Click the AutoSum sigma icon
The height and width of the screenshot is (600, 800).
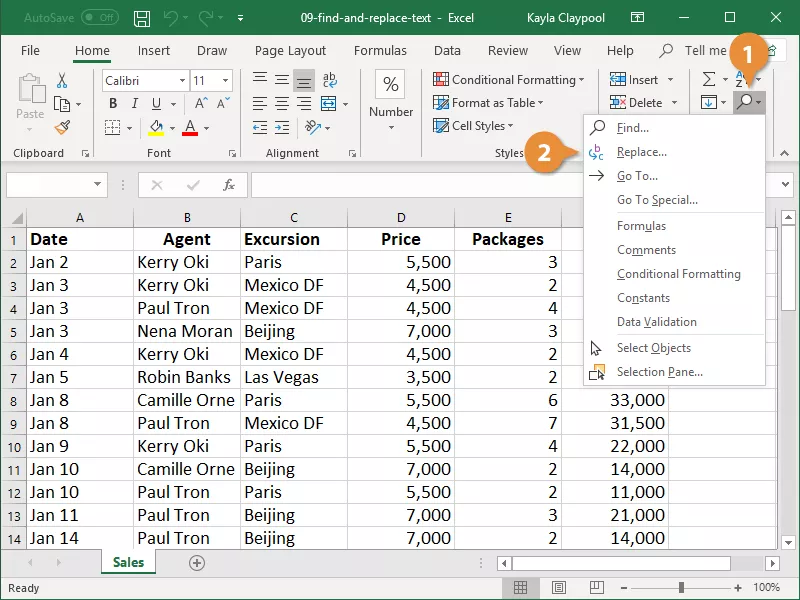(709, 79)
